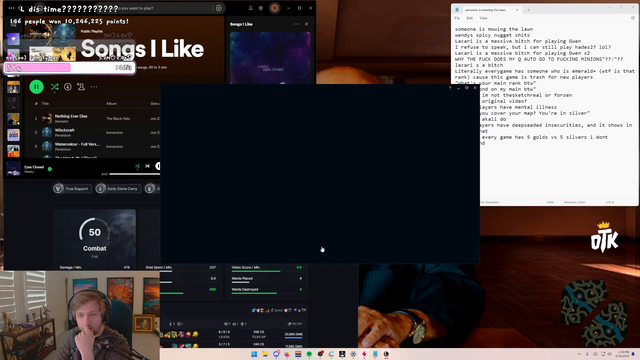The image size is (640, 360).
Task: Toggle saved checkmark for Eyes Closed
Action: [50, 169]
